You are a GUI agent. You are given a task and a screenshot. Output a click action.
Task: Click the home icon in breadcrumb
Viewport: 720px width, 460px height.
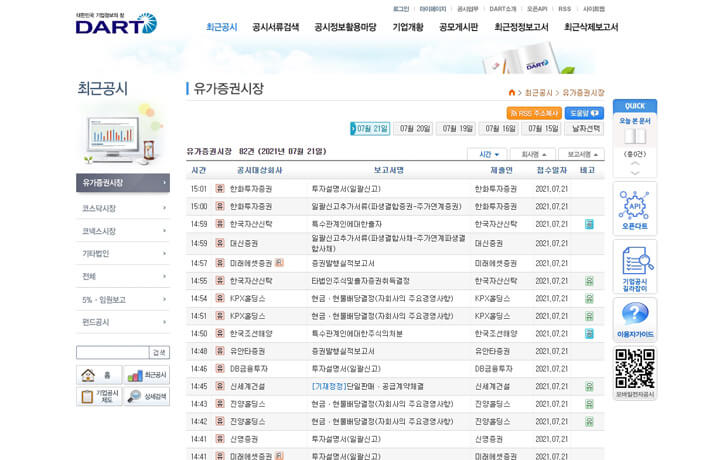(512, 93)
